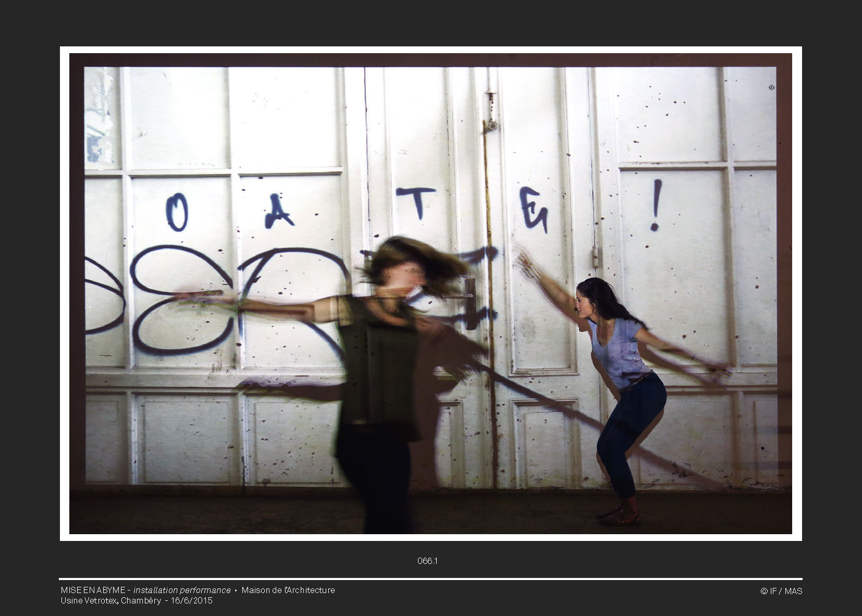Click the blurred dancer in green top
Viewport: 862px width, 616px height.
point(378,375)
